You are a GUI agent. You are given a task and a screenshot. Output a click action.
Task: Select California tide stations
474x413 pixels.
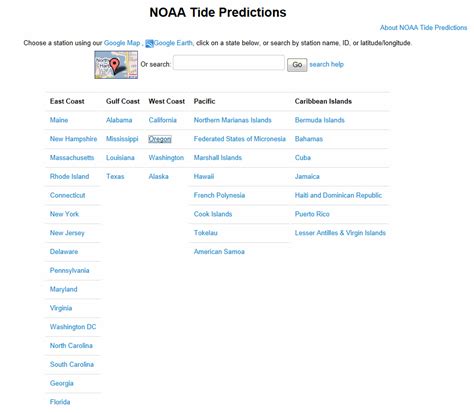pos(163,120)
